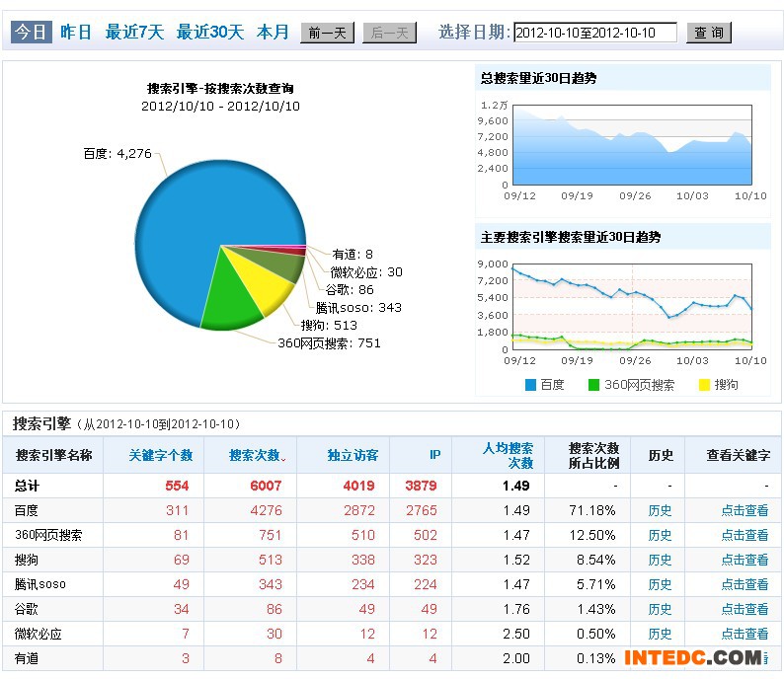Click the 后一天 button
Viewport: 784px width, 679px height.
click(389, 33)
